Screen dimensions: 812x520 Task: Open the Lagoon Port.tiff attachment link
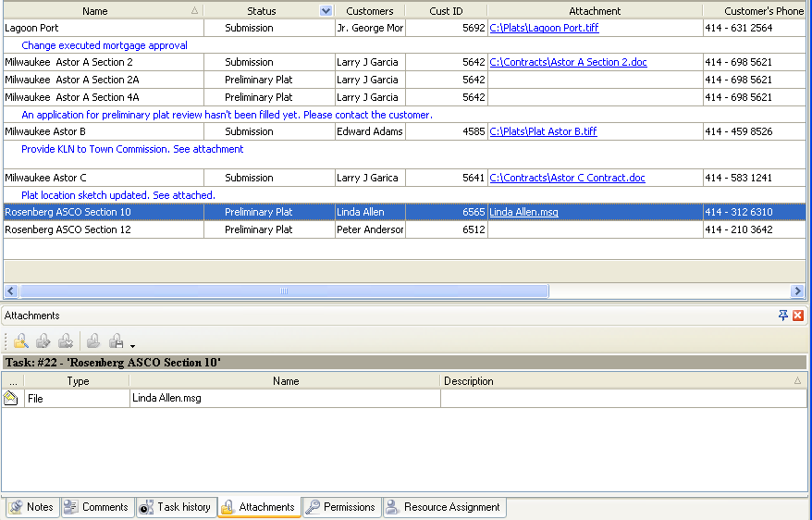pos(544,28)
